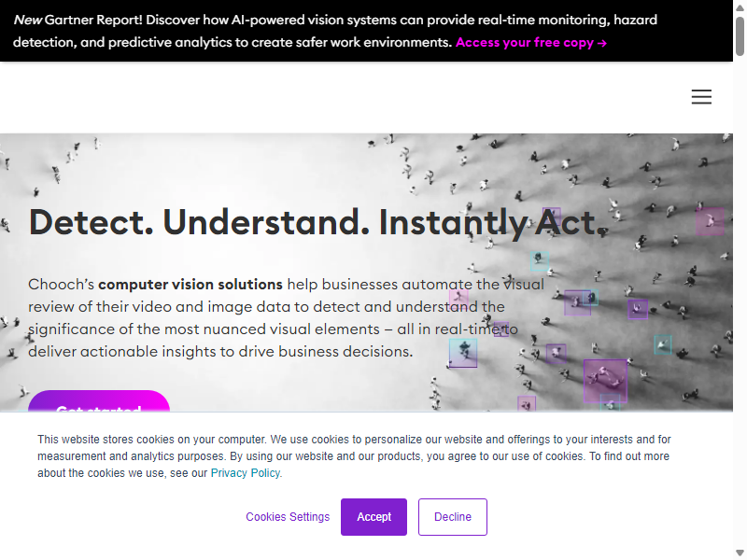Click the scrollbar down arrow
Viewport: 747px width, 560px height.
740,553
